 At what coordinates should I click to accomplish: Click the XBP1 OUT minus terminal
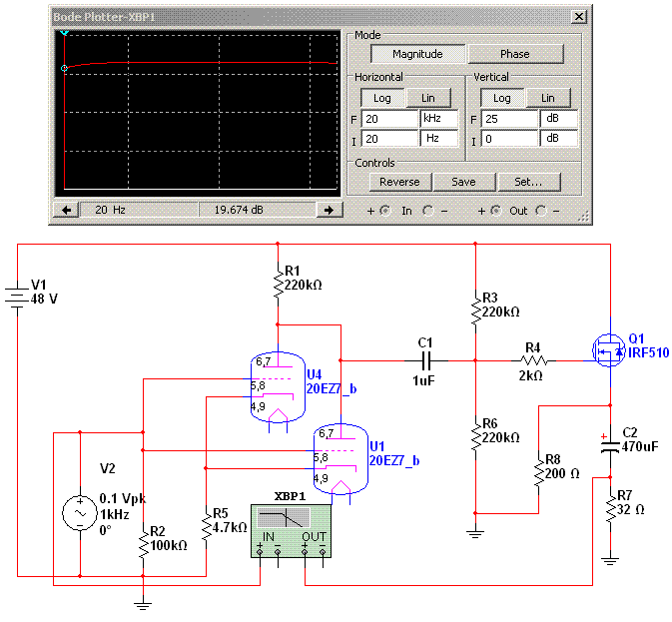[323, 552]
